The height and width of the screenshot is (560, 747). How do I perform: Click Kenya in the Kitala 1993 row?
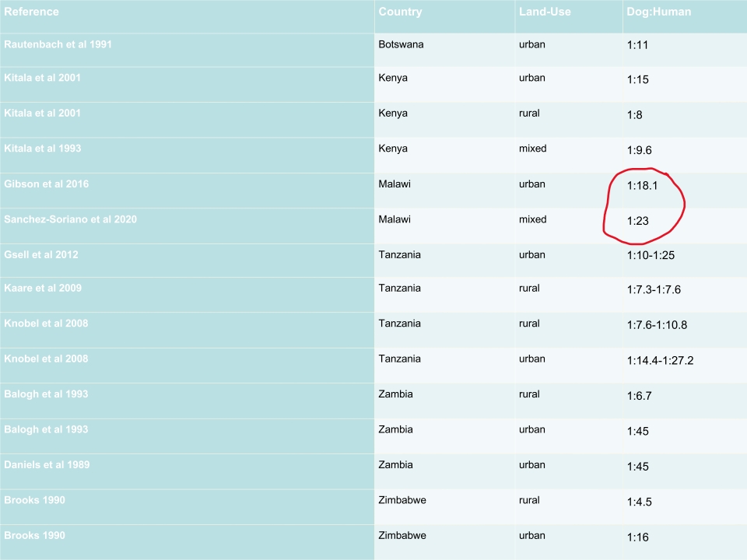coord(392,148)
